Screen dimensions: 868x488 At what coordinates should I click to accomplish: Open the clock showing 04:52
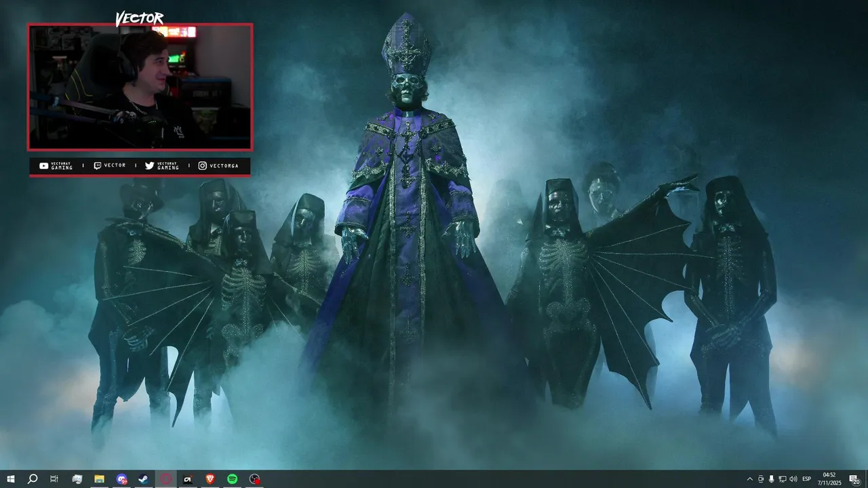pyautogui.click(x=829, y=479)
